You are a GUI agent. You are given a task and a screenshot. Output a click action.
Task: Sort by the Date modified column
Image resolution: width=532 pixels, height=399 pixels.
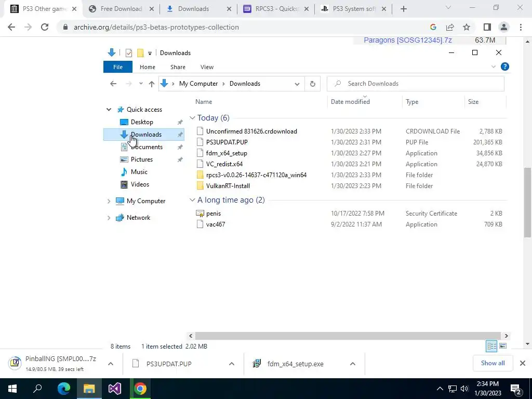[x=350, y=102]
